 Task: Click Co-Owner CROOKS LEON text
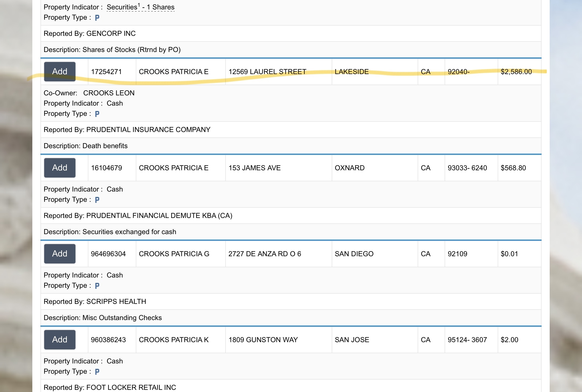[x=89, y=93]
